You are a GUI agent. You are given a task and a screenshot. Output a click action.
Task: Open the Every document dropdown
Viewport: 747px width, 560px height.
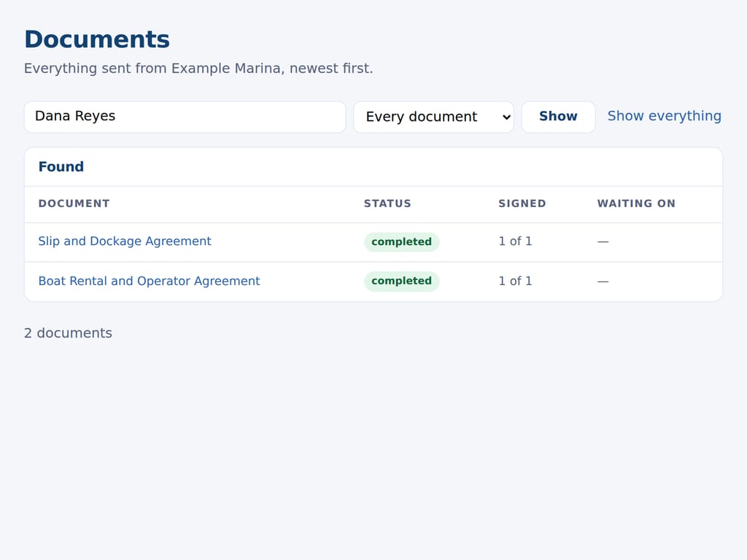pos(433,117)
